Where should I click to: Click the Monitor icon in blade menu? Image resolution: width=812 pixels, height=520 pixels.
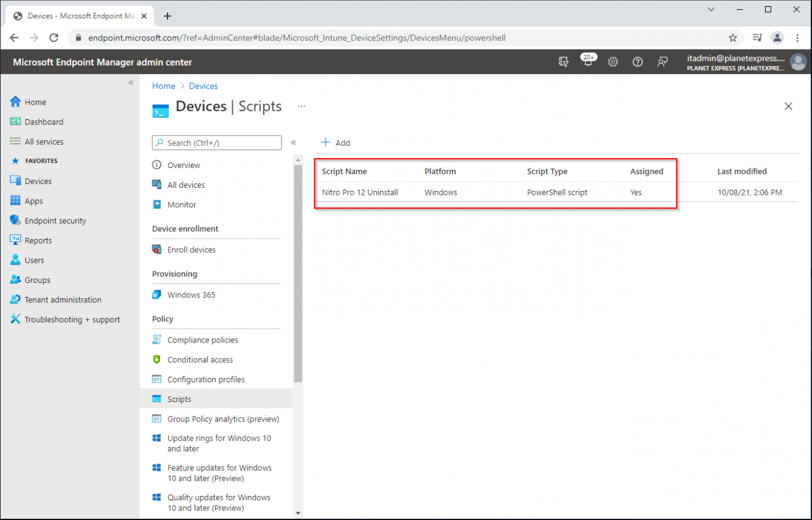tap(157, 204)
